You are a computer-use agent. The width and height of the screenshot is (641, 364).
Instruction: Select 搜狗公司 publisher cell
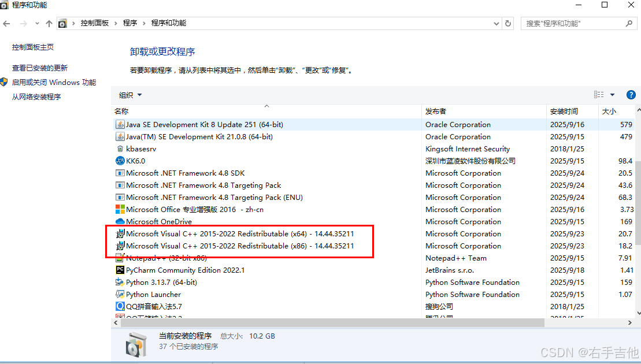click(439, 306)
